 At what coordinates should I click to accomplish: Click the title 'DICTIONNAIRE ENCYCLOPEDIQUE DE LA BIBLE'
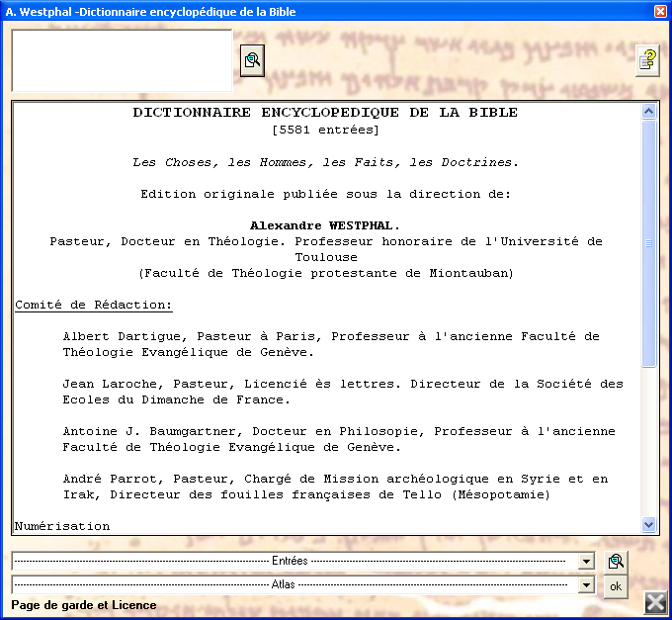pos(325,113)
